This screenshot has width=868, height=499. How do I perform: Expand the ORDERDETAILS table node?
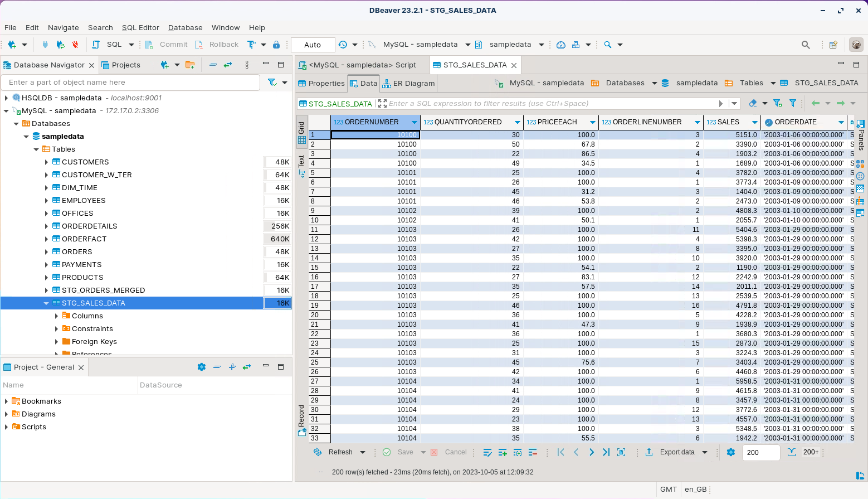[46, 226]
